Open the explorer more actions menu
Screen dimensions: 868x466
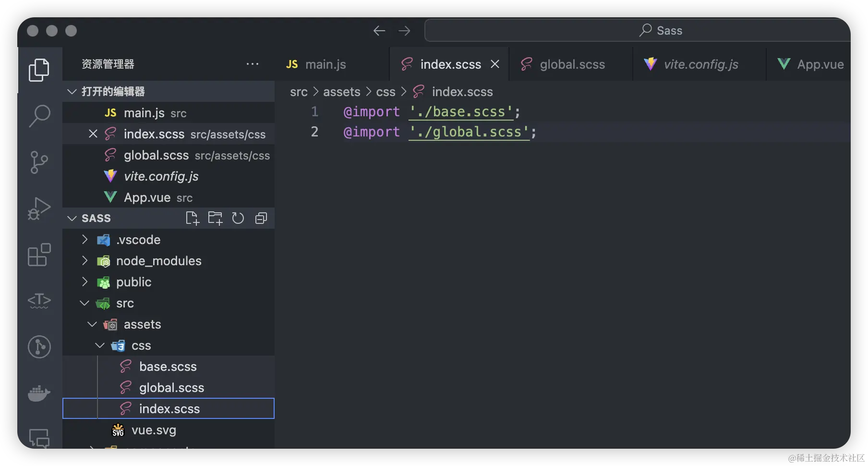tap(253, 64)
